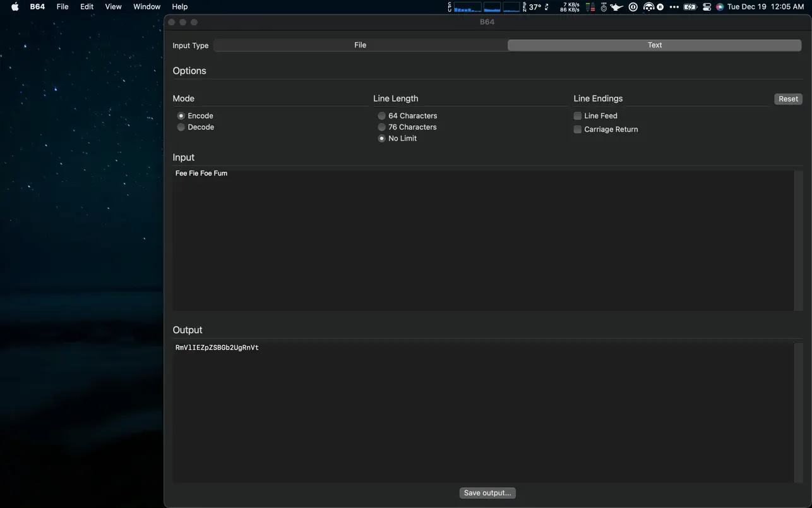Image resolution: width=812 pixels, height=508 pixels.
Task: Click the Save output... button
Action: (x=487, y=493)
